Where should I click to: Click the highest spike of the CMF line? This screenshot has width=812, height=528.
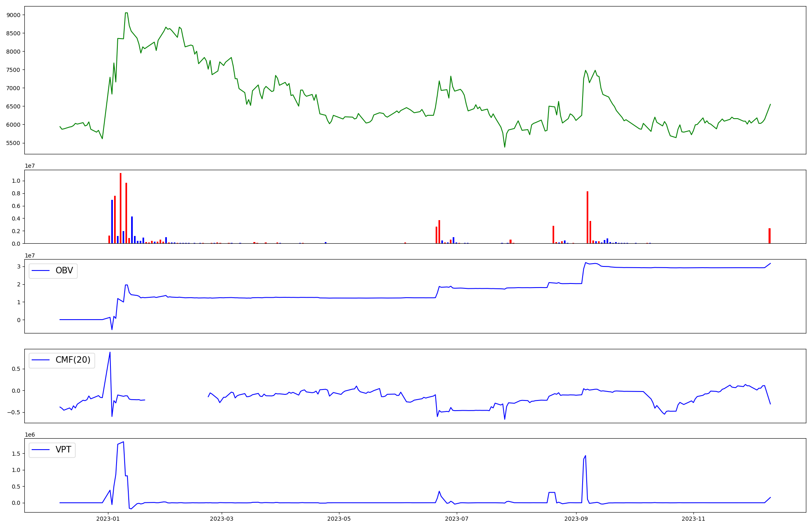pos(110,353)
